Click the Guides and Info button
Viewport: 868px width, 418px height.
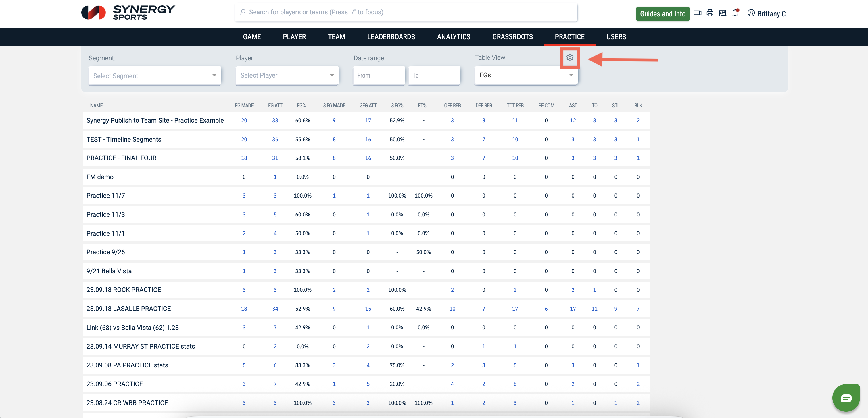[x=662, y=14]
